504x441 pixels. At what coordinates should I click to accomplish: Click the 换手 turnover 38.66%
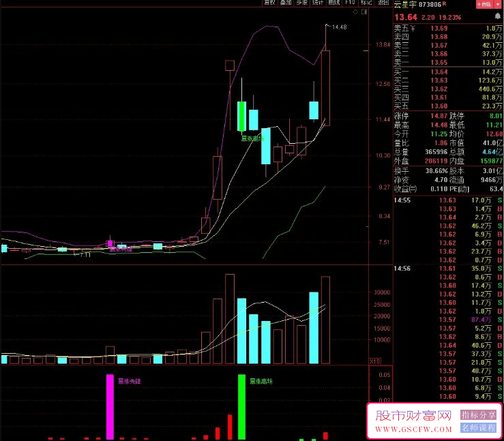tap(436, 171)
